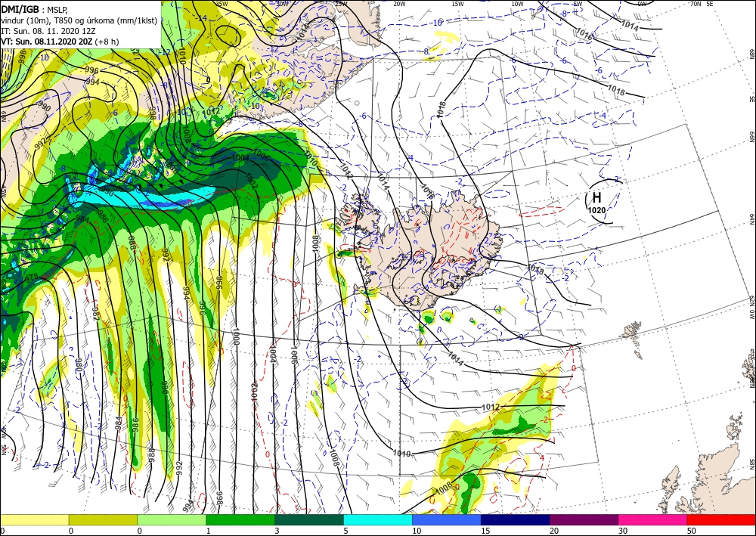Select the 'vindur (10m), T850 og úrkoma' line

pyautogui.click(x=79, y=20)
